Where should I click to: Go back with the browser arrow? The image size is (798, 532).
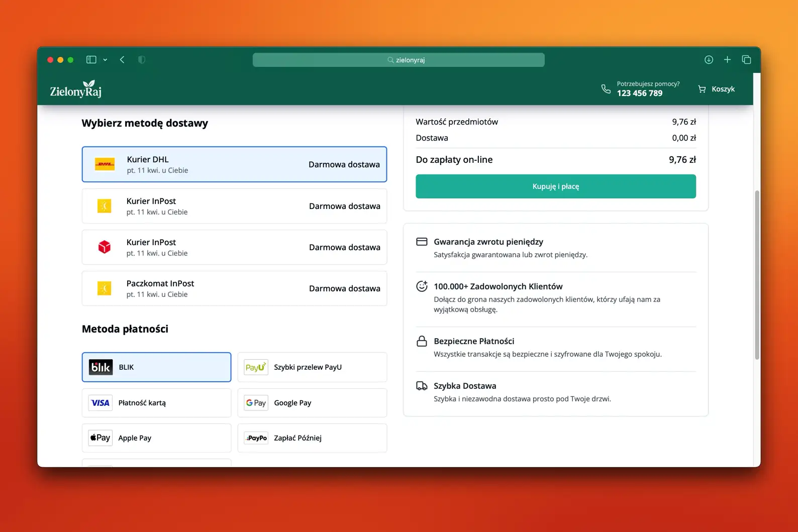122,60
